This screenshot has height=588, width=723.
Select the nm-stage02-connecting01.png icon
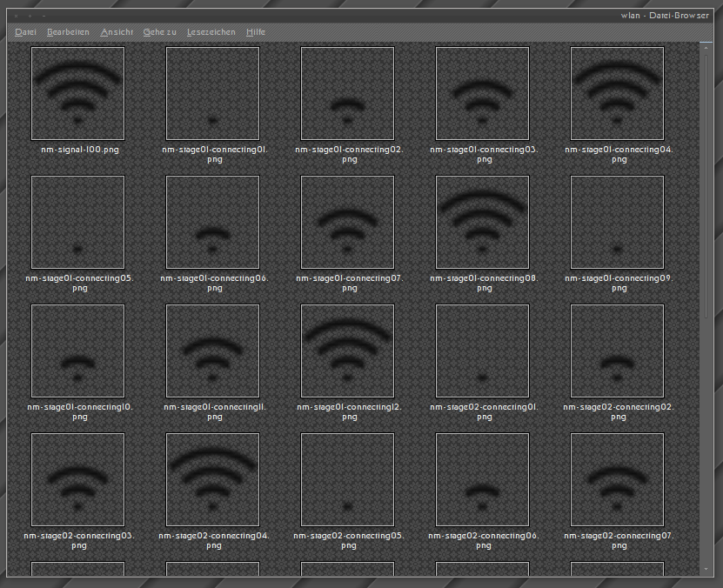coord(482,351)
